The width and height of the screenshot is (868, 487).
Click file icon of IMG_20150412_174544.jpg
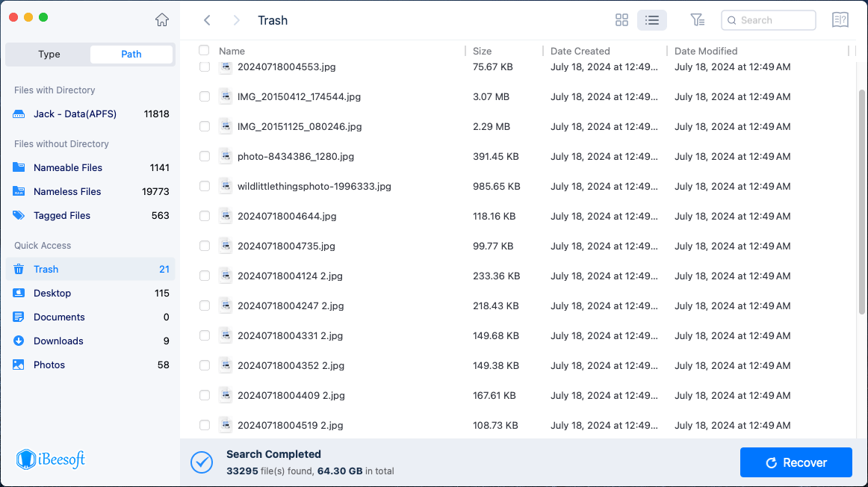point(226,96)
